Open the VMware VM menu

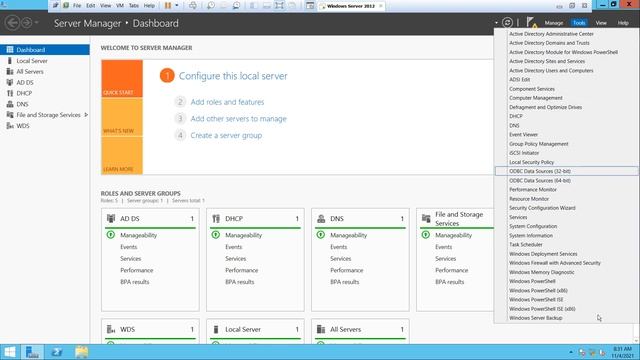coord(120,6)
